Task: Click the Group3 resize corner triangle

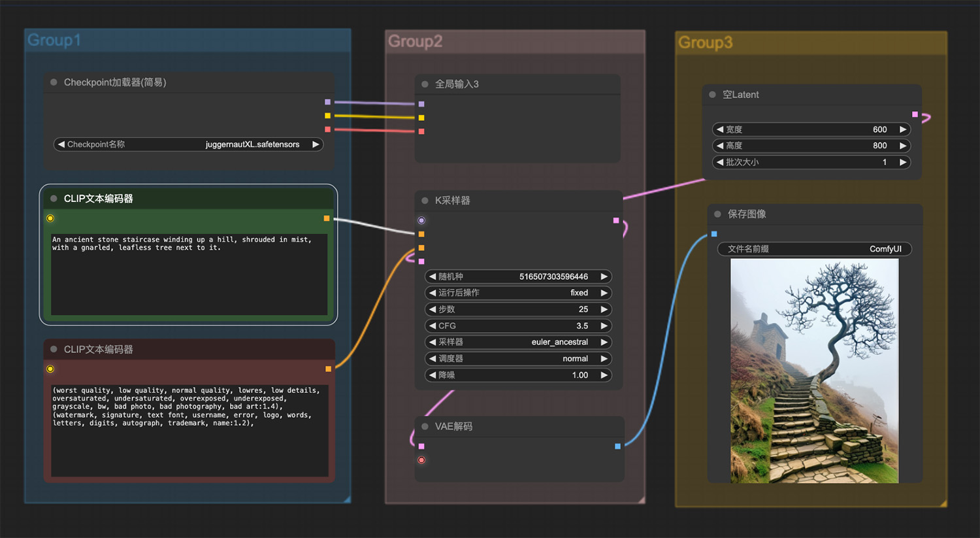Action: (943, 503)
